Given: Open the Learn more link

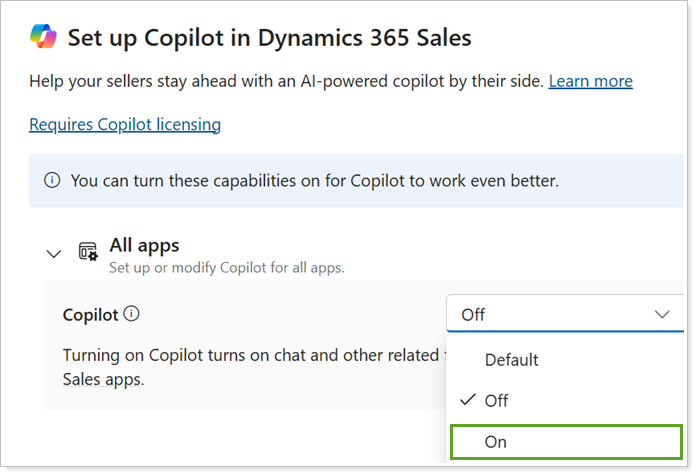Looking at the screenshot, I should pos(590,81).
